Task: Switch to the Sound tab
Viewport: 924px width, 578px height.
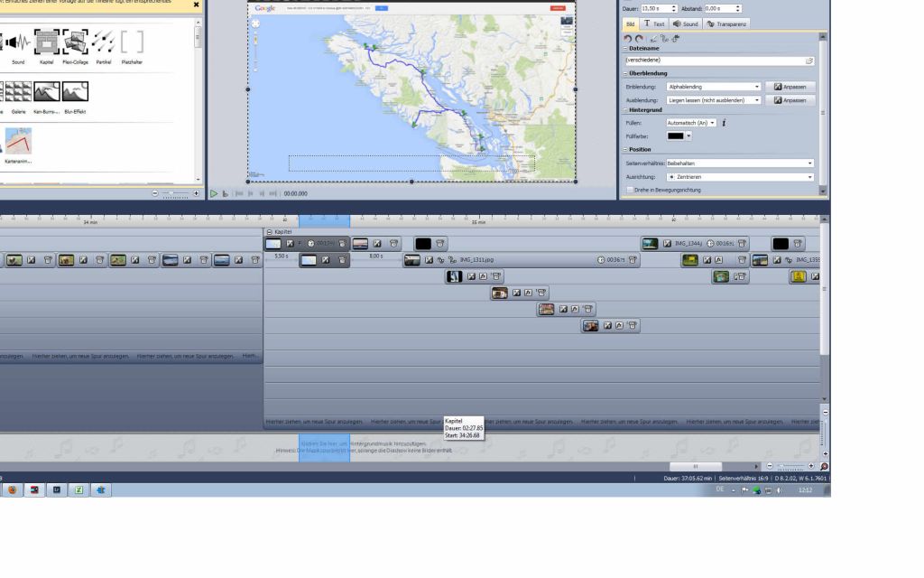Action: click(685, 24)
